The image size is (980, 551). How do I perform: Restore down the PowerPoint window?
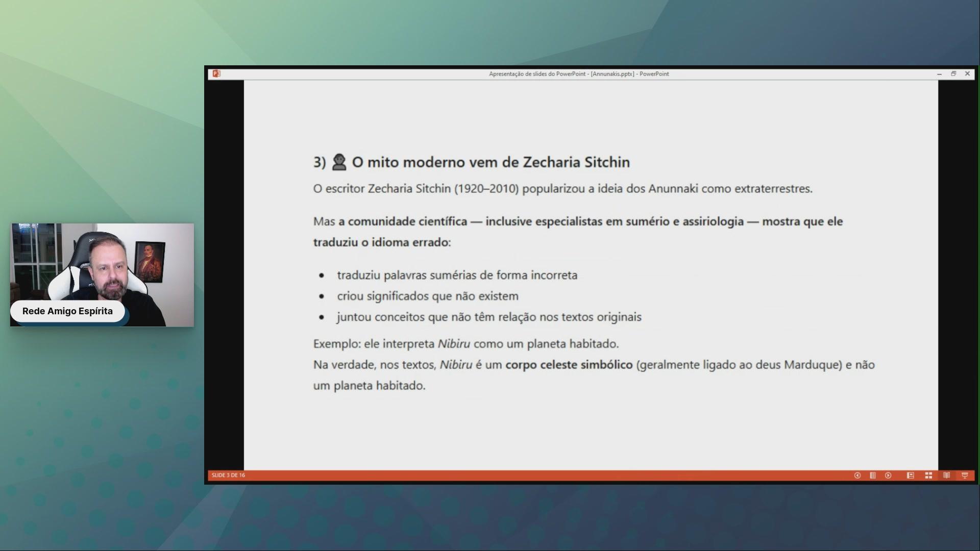[x=953, y=73]
